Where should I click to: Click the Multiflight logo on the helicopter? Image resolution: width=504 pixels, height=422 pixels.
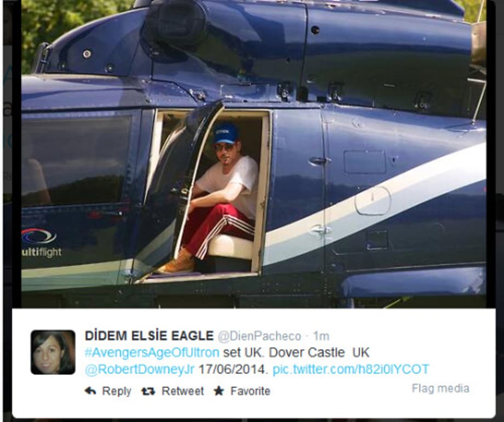[x=41, y=243]
